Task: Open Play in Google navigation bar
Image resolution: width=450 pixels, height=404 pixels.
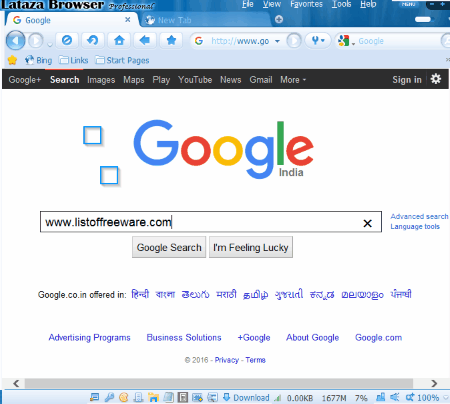Action: pyautogui.click(x=161, y=80)
